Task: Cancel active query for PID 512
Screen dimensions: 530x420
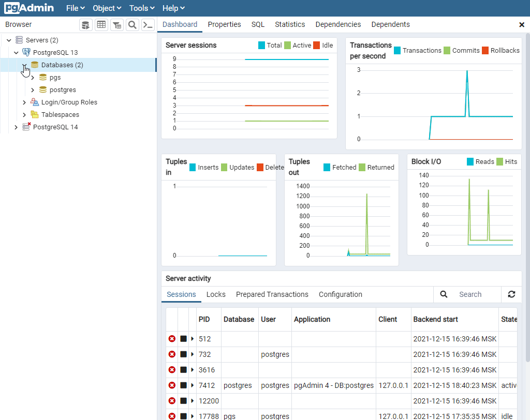Action: [184, 339]
